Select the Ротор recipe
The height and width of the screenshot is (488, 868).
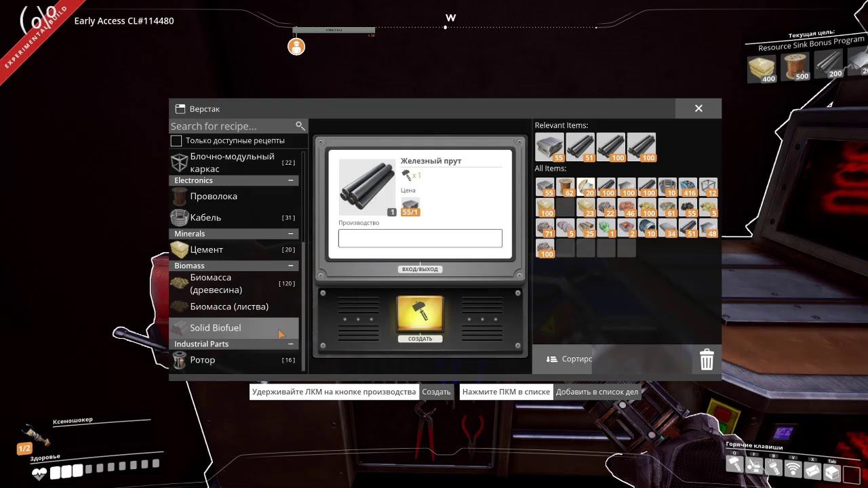[234, 360]
